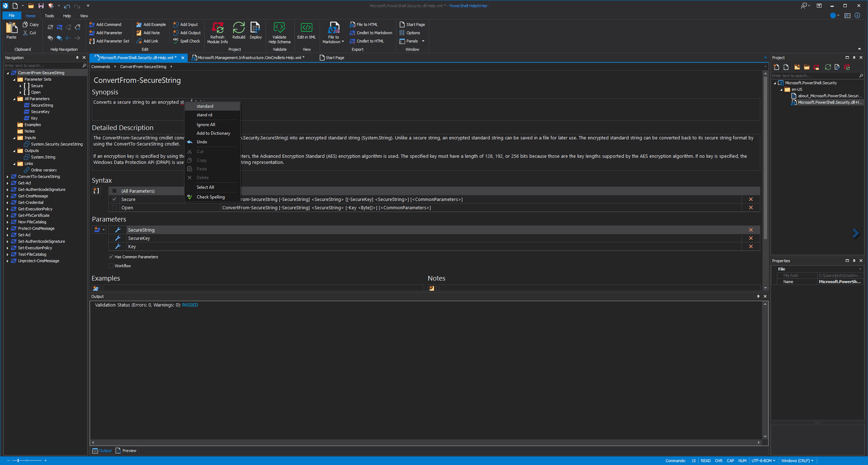
Task: Enable the Workflow checkbox
Action: pyautogui.click(x=111, y=266)
